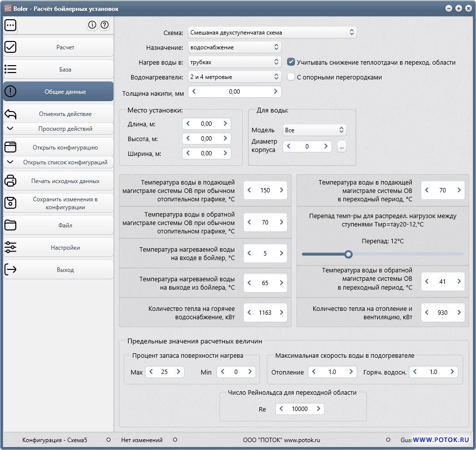Click the Перепад temperature slider handle
Viewport: 476px width, 450px height.
349,254
